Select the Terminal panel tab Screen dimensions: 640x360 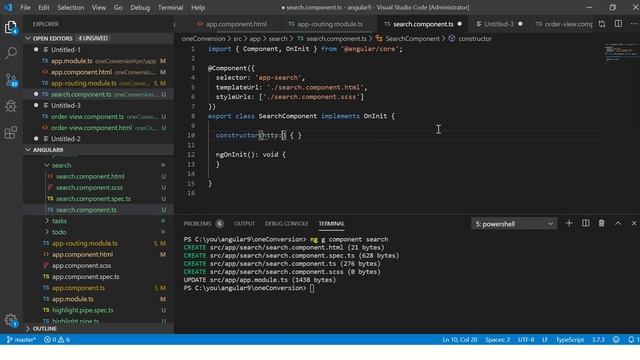tap(331, 224)
